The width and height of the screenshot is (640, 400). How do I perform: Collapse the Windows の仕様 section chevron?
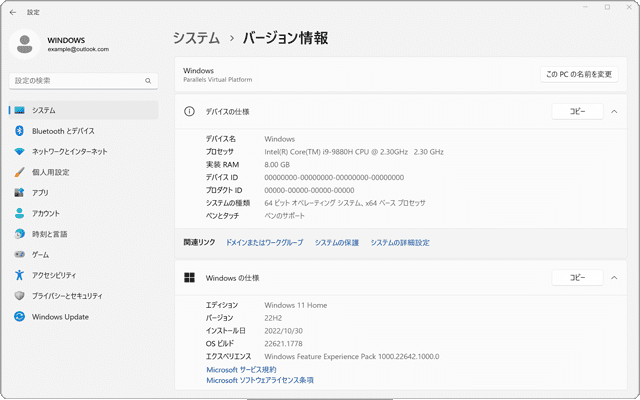614,278
